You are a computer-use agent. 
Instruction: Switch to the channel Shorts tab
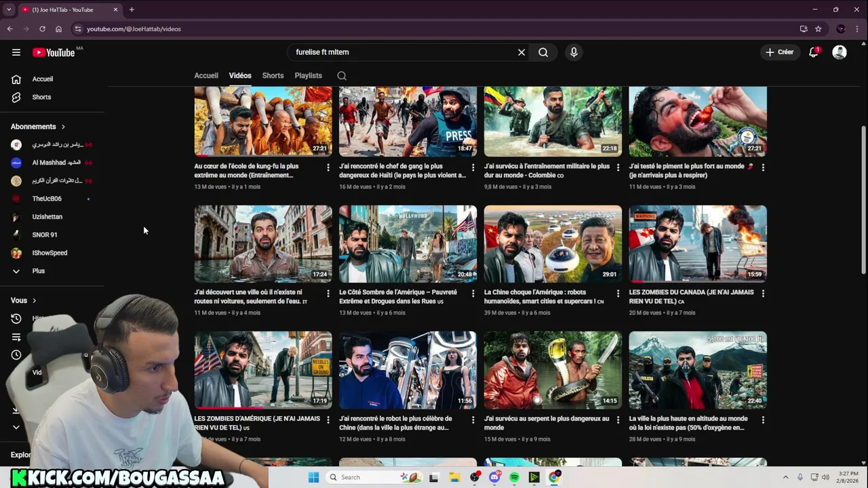pos(273,76)
